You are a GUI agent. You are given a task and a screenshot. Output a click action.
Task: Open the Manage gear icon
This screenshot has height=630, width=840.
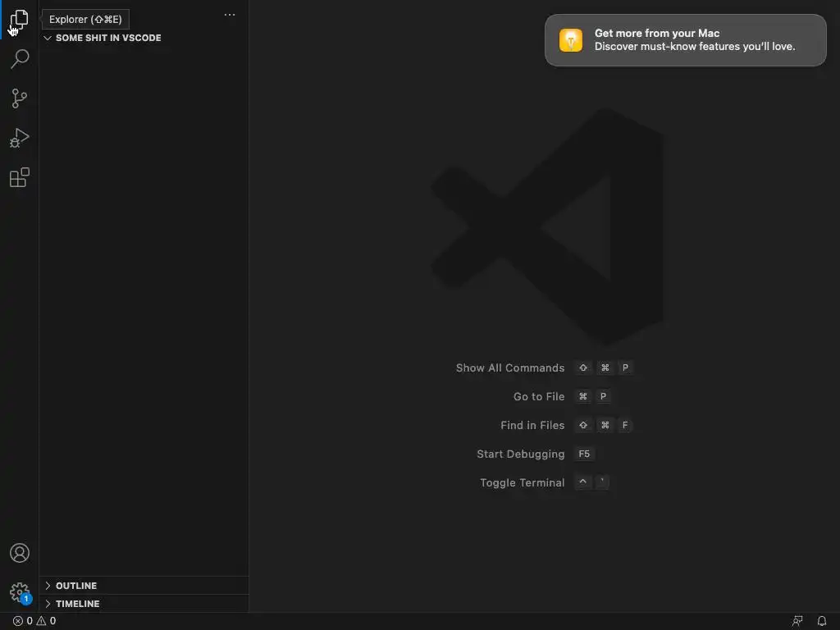point(20,592)
